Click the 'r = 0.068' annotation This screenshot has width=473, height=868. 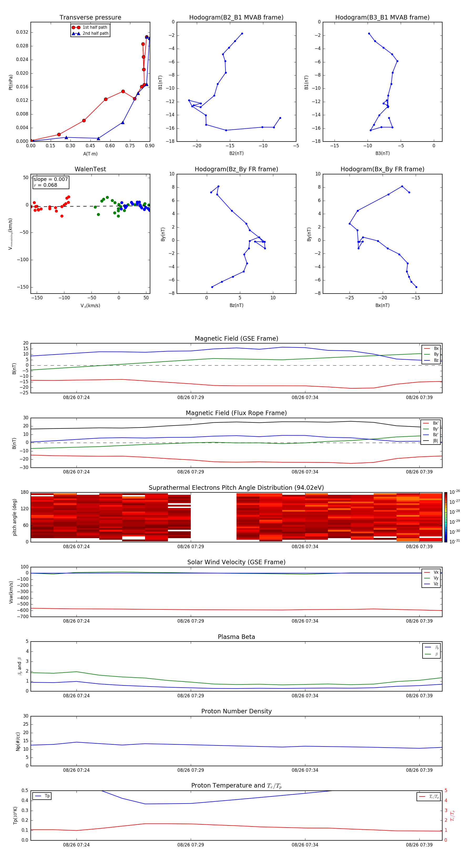click(x=45, y=185)
